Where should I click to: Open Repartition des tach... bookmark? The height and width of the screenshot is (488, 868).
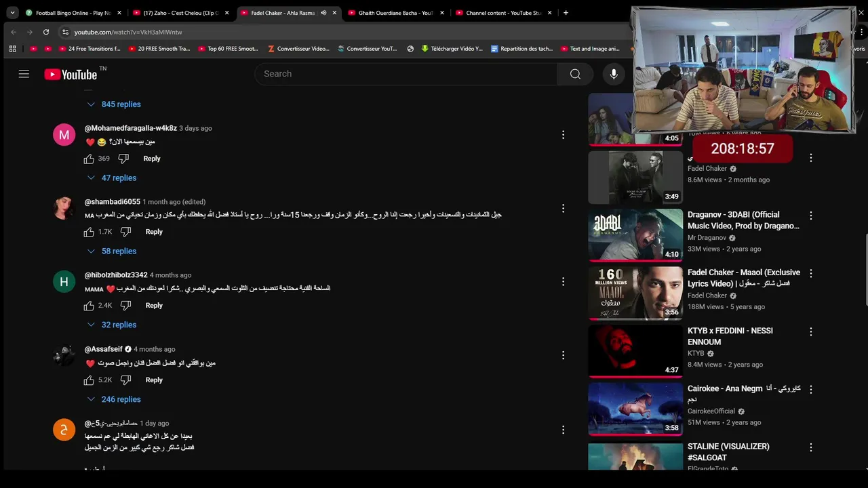(x=521, y=49)
